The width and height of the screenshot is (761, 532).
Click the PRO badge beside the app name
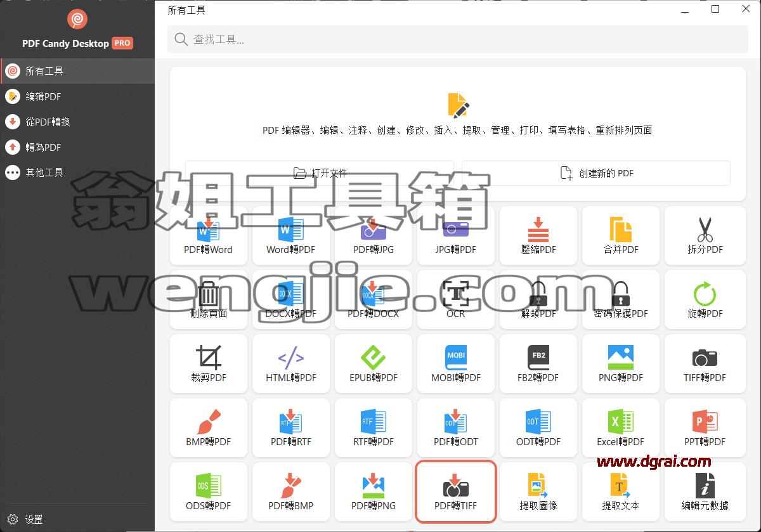coord(122,43)
